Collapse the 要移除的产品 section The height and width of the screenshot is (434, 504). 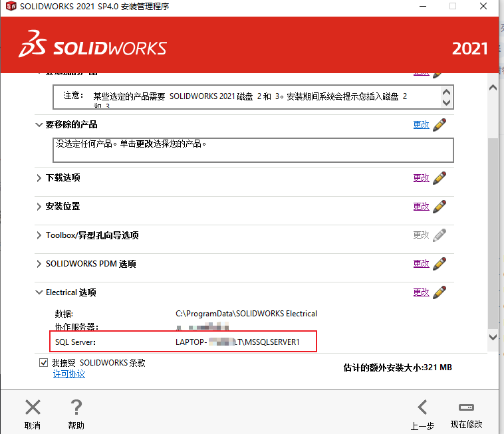point(39,125)
